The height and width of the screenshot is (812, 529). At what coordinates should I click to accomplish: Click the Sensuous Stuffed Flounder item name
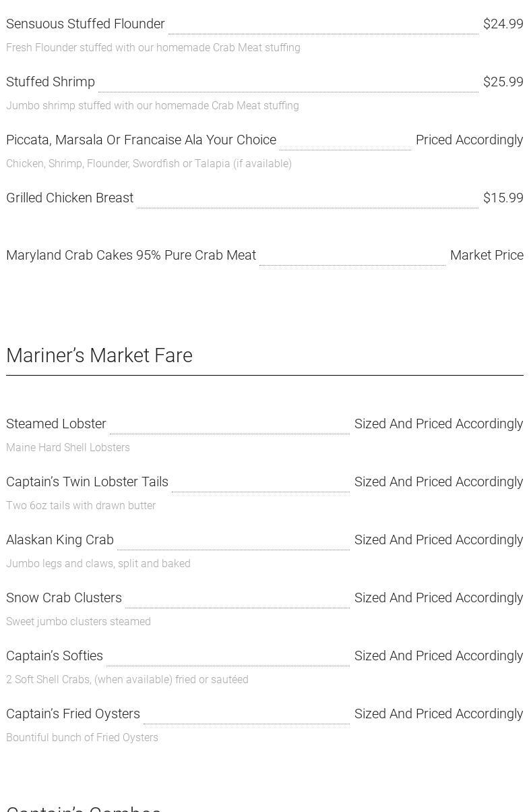[x=86, y=24]
